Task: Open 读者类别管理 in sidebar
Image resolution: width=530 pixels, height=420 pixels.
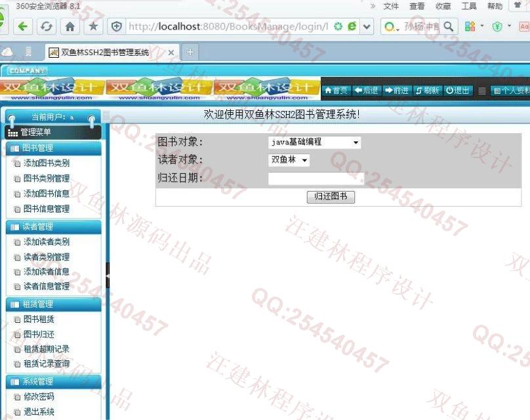Action: point(47,257)
